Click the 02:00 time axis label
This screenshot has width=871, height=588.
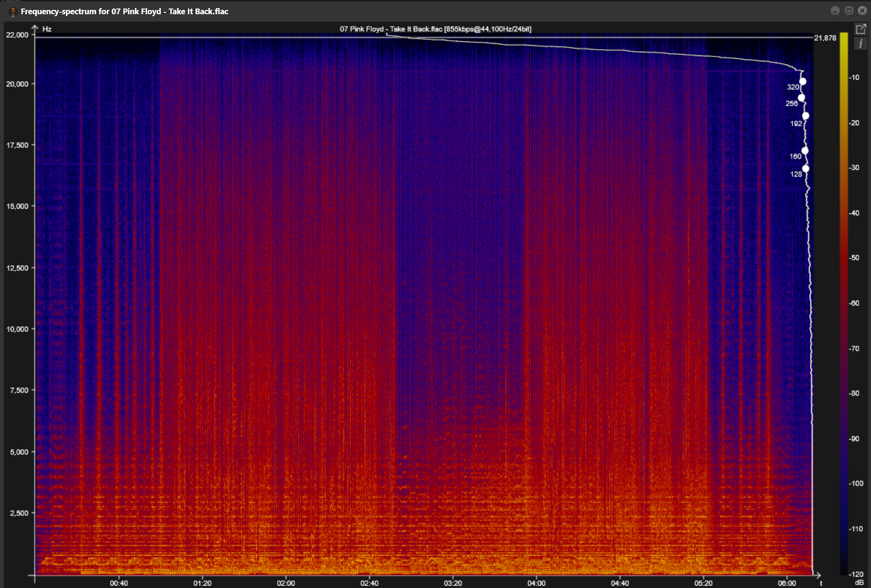click(286, 583)
